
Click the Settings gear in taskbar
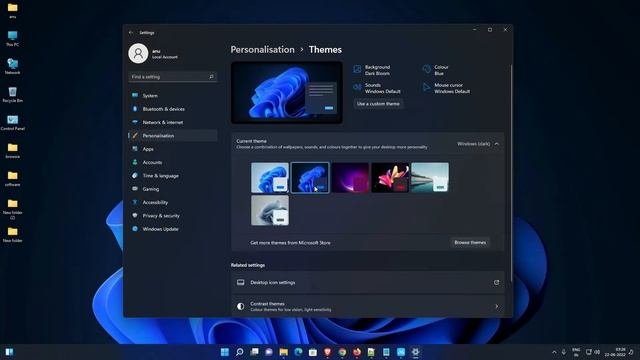[416, 352]
